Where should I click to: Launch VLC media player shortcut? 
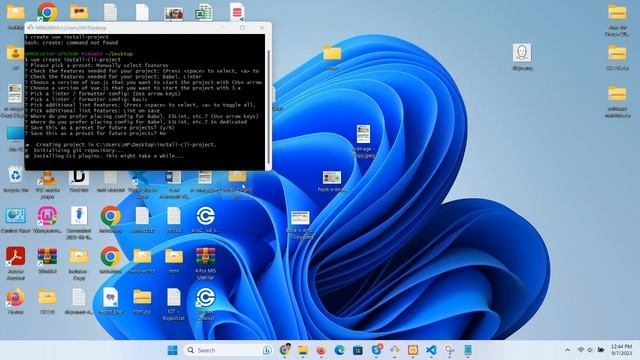pos(47,179)
